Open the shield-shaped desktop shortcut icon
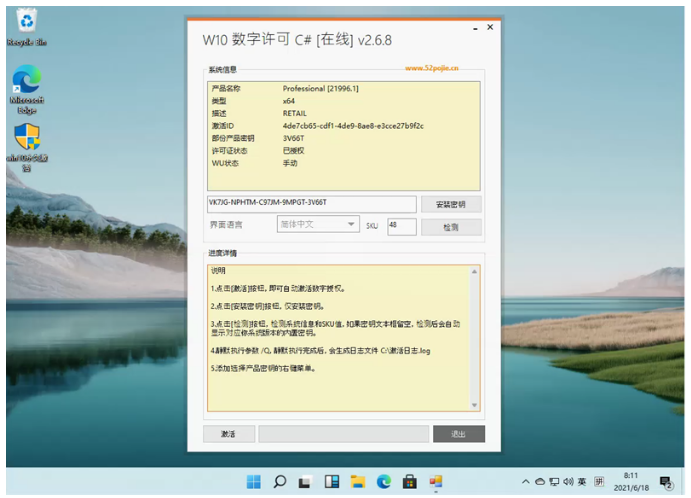 (x=27, y=147)
